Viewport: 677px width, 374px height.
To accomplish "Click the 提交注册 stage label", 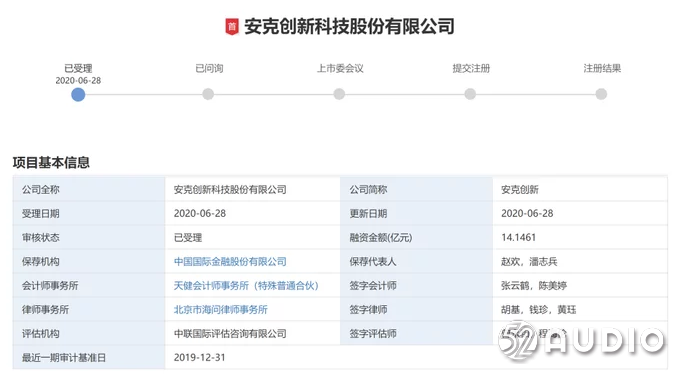I will [x=471, y=69].
